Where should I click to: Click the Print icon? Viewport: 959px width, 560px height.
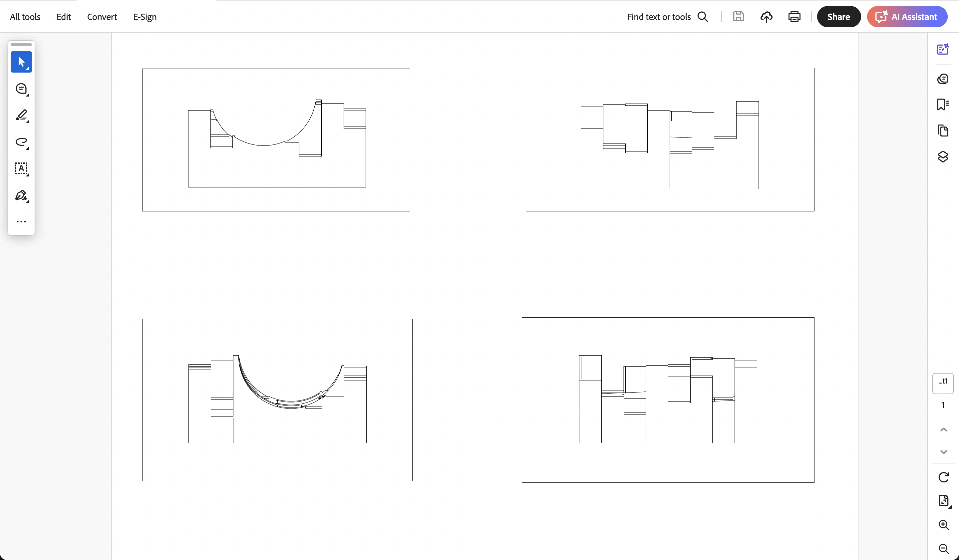click(794, 17)
